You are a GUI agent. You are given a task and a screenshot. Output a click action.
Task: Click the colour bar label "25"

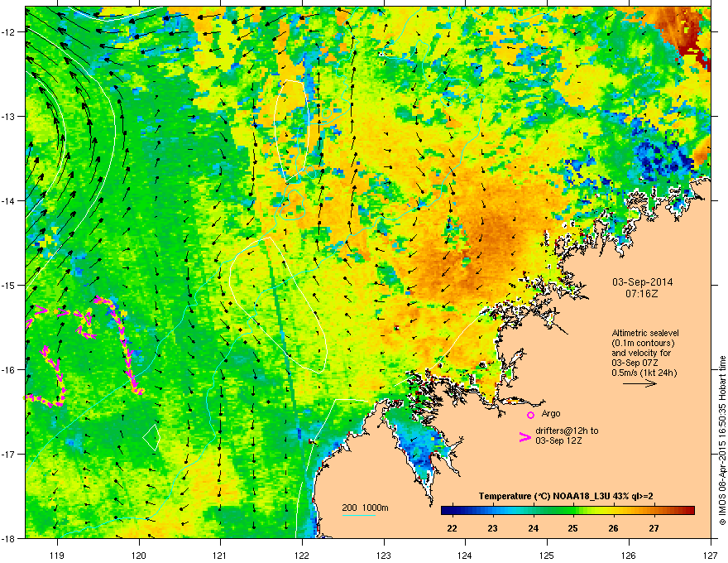(x=573, y=528)
